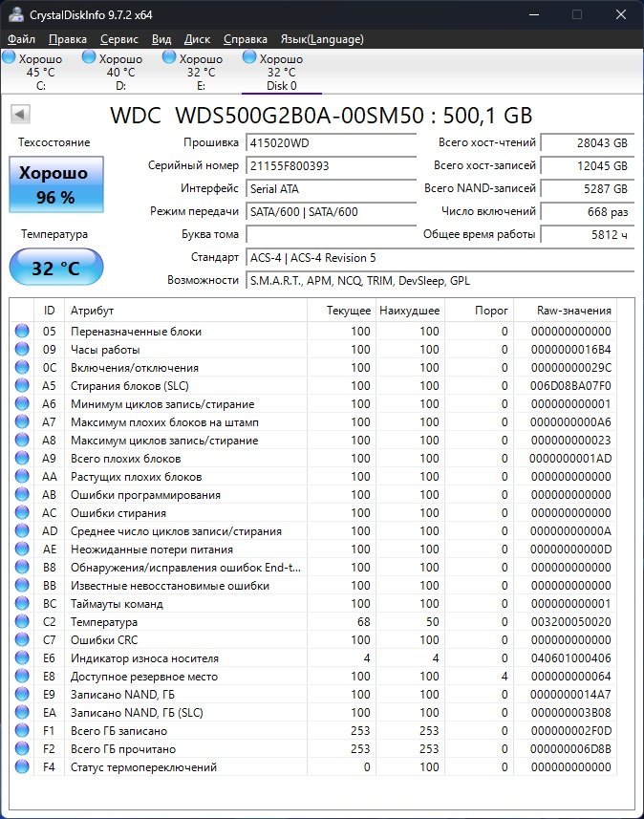Click status icon beside Индикатор износа носителя
644x819 pixels.
tap(22, 658)
